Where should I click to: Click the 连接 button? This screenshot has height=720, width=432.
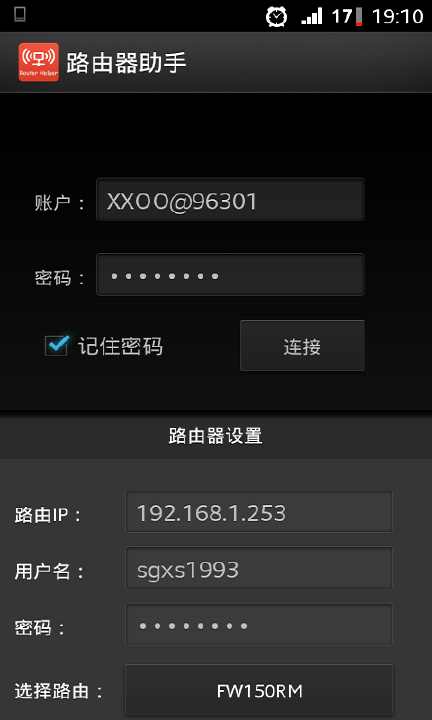click(303, 346)
